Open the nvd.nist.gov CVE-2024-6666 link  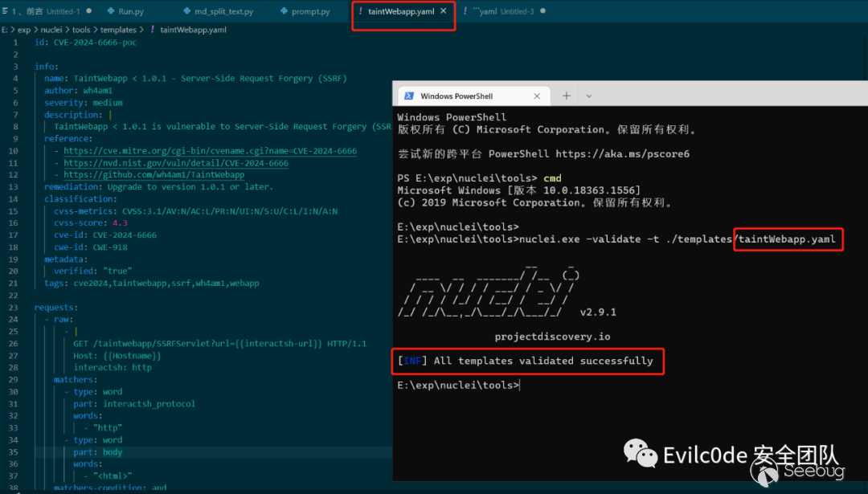pos(176,163)
